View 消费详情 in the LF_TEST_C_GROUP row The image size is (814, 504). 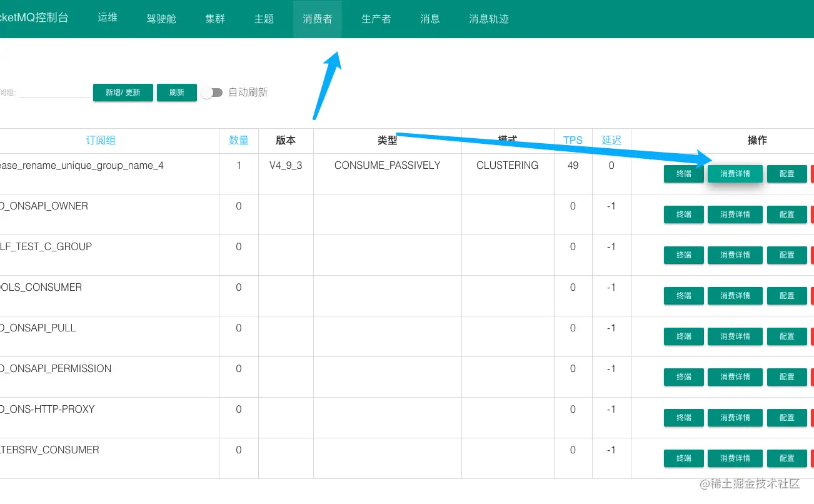click(x=735, y=255)
